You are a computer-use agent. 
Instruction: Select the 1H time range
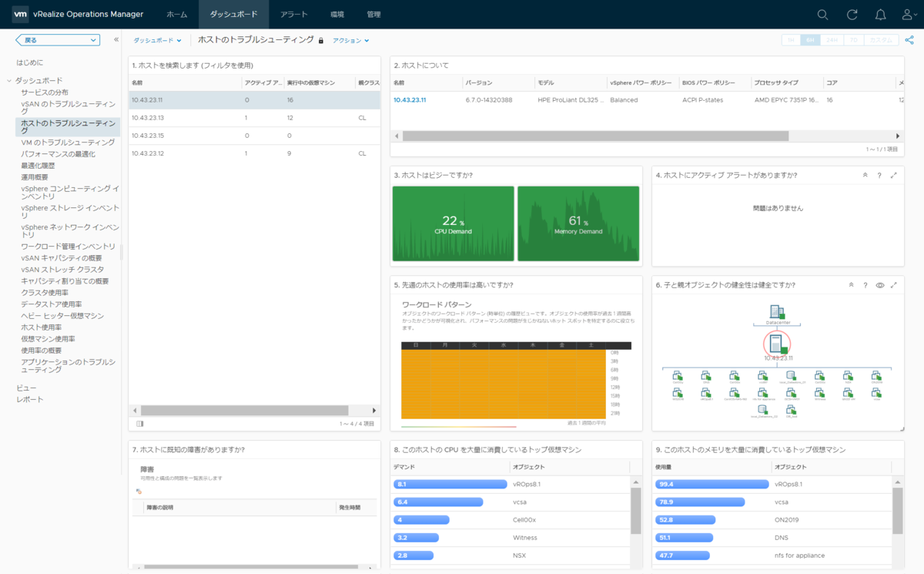point(791,40)
